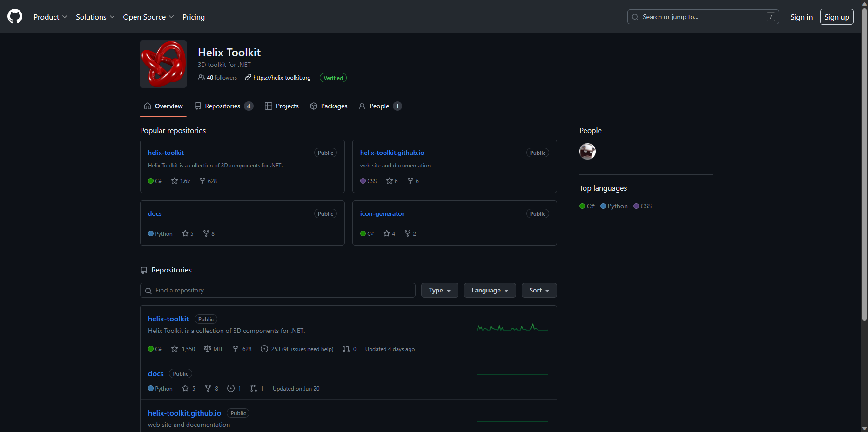The width and height of the screenshot is (868, 432).
Task: Click the star icon on helix-toolkit popular card
Action: 175,181
